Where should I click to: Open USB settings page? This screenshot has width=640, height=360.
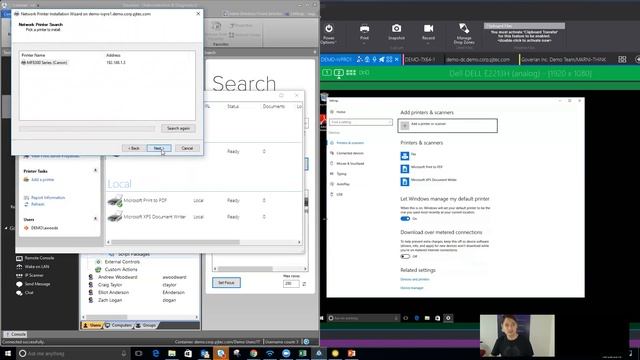click(x=337, y=194)
